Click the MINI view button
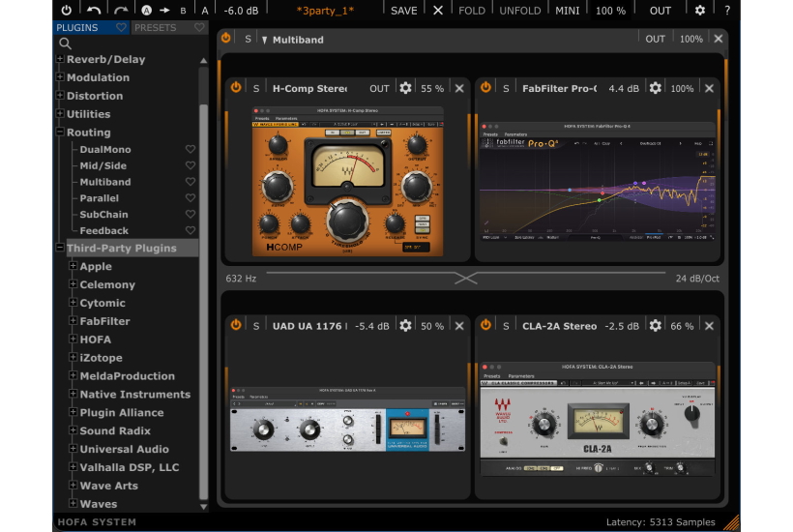Viewport: 793px width, 532px height. pyautogui.click(x=568, y=10)
